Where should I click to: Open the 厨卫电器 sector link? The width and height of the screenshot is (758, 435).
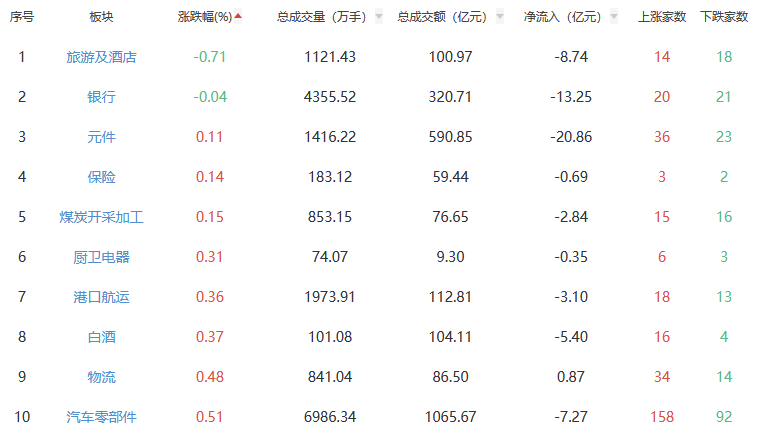[x=101, y=257]
